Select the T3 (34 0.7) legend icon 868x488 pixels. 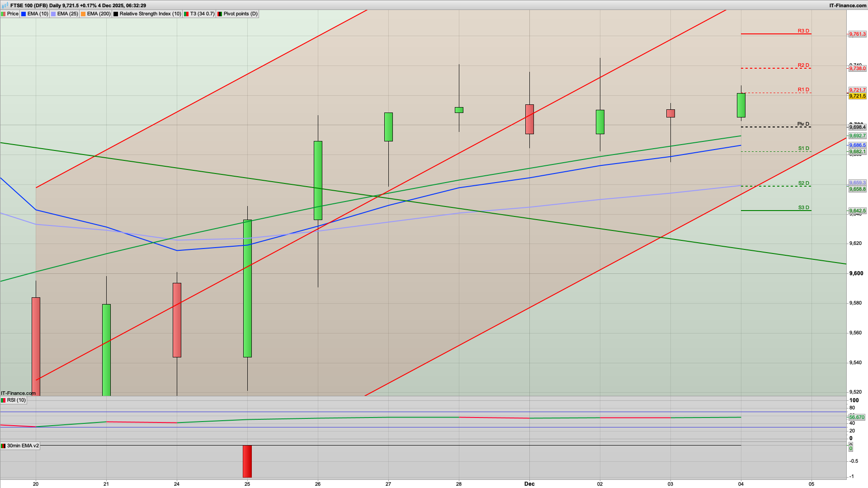pyautogui.click(x=187, y=14)
